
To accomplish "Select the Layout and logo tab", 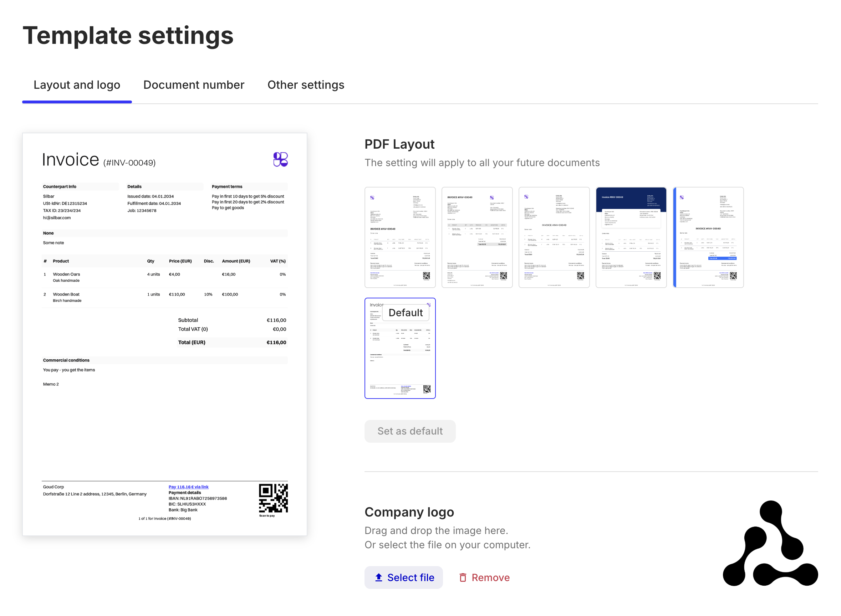I will coord(76,84).
